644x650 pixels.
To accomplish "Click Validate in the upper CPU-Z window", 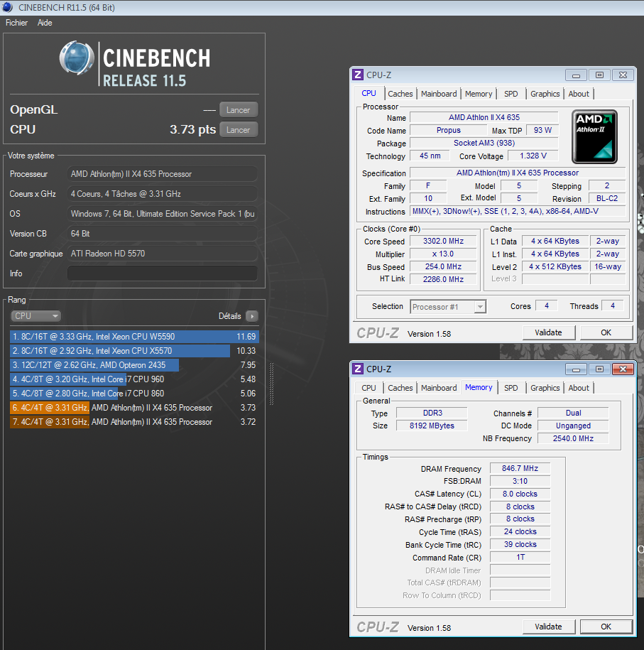I will (549, 332).
